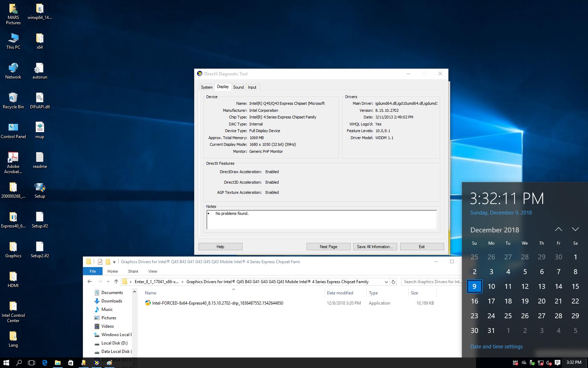Select the Graphics folder on the desktop
The width and height of the screenshot is (588, 368).
click(x=13, y=250)
